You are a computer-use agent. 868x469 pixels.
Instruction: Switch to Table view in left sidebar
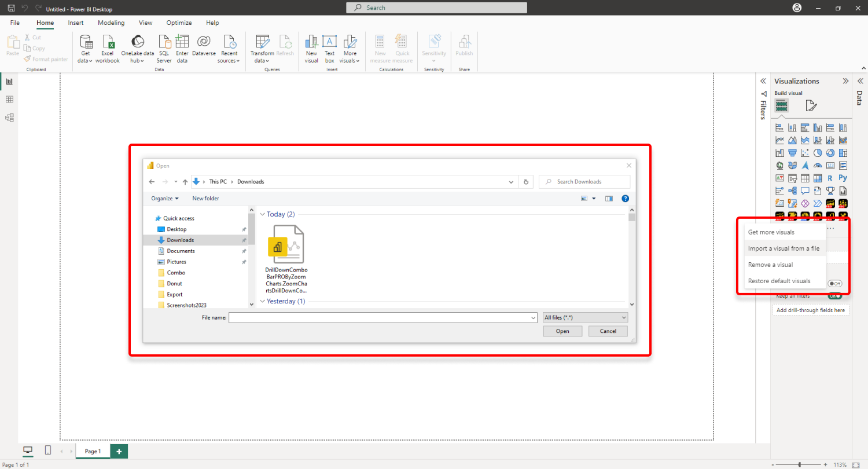pos(9,100)
